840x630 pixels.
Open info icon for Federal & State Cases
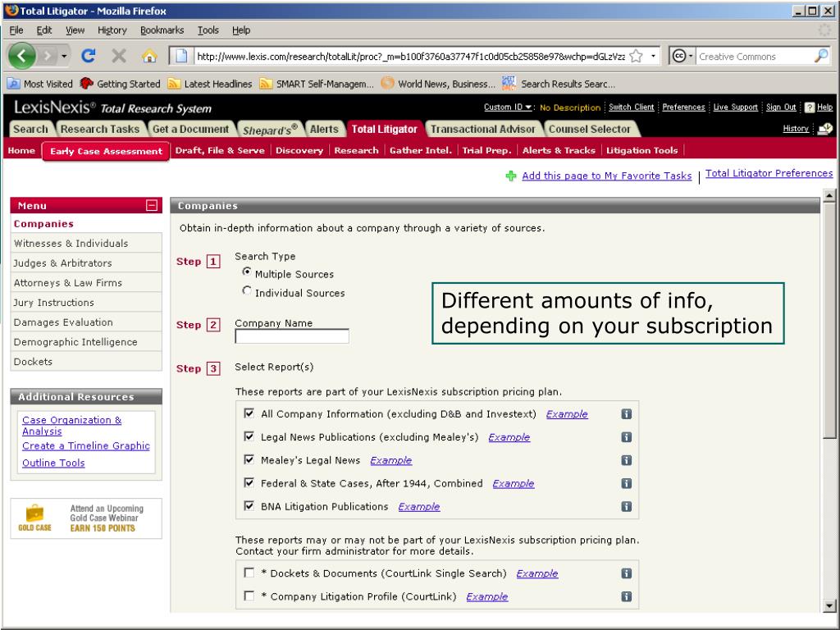[626, 483]
